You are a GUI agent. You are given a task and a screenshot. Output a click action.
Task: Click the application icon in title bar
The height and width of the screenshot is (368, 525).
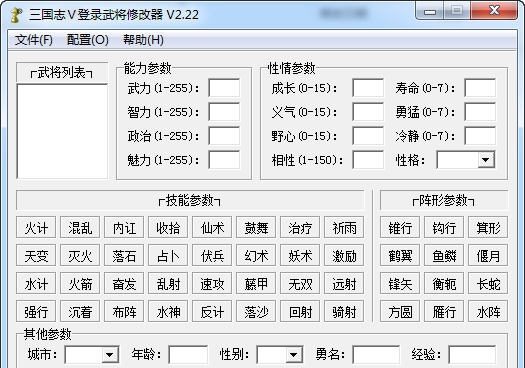[x=16, y=15]
